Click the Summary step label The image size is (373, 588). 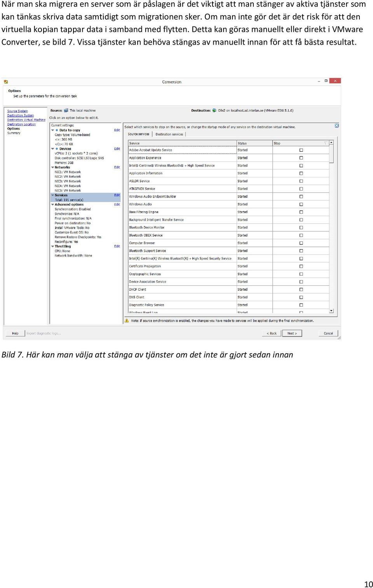[x=14, y=133]
